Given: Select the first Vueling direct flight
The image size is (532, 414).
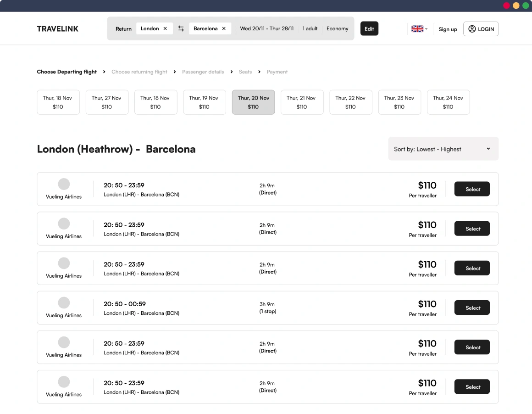Looking at the screenshot, I should coord(472,189).
